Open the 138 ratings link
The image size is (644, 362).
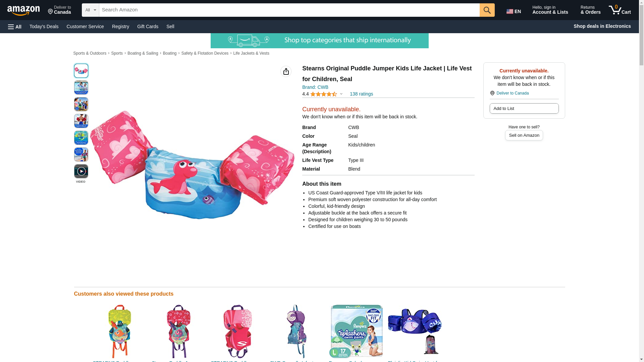click(x=361, y=94)
